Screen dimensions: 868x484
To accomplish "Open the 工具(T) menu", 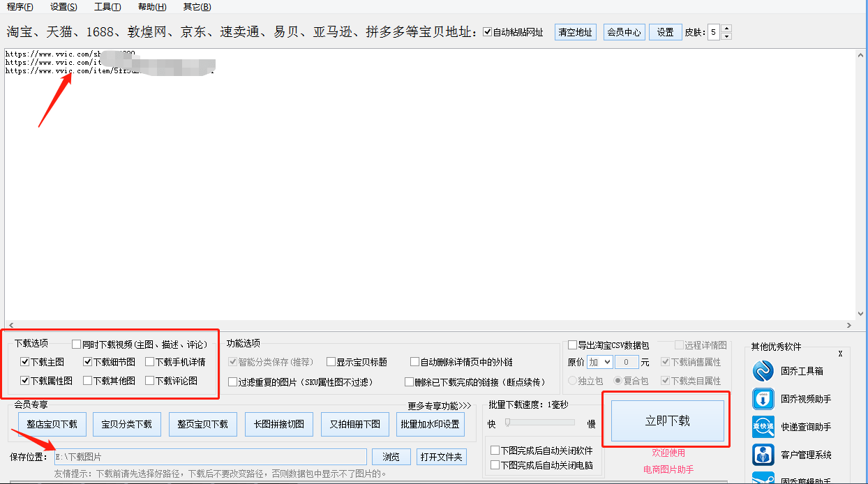I will coord(107,6).
